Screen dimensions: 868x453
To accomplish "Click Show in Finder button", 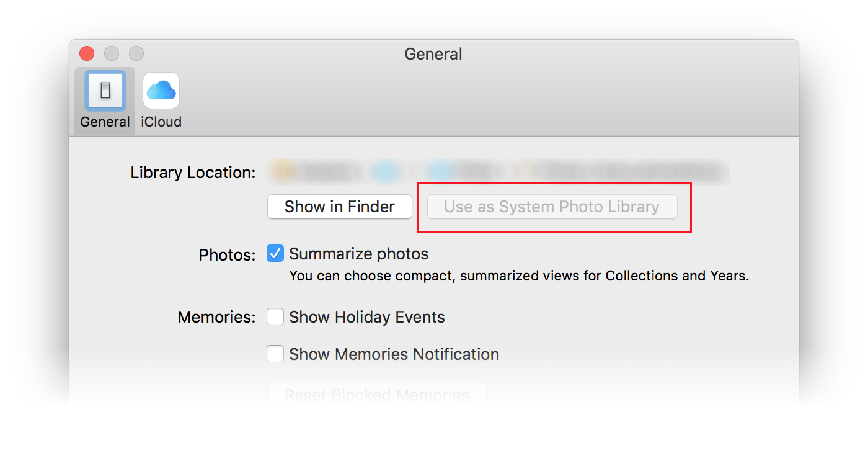I will point(340,207).
